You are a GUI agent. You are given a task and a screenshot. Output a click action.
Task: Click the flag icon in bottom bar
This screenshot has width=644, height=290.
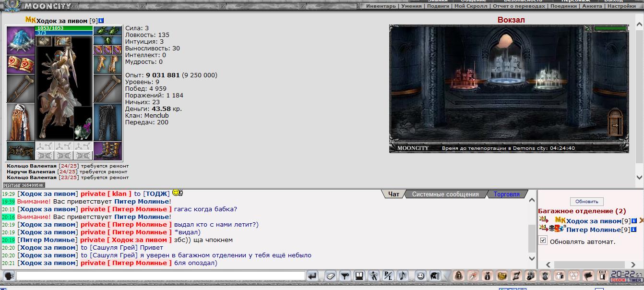588,276
